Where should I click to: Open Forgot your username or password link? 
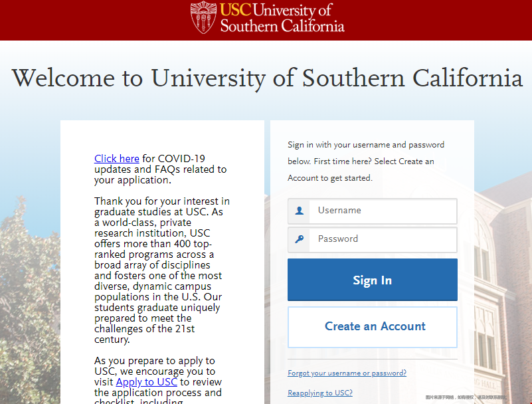point(347,373)
